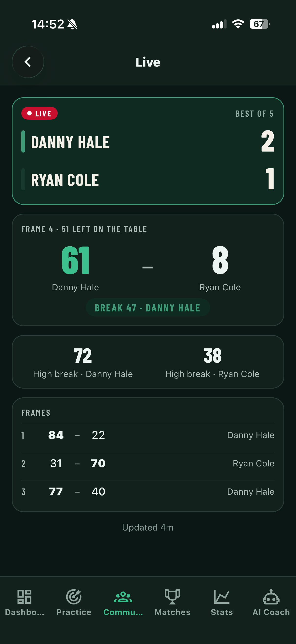This screenshot has width=296, height=644.
Task: Select the Community people icon
Action: pyautogui.click(x=123, y=597)
